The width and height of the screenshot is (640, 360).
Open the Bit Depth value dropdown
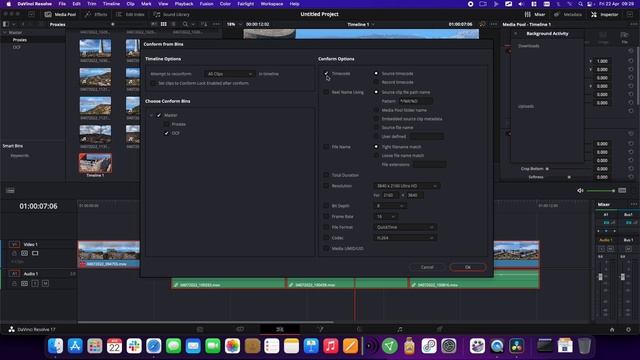(x=390, y=206)
